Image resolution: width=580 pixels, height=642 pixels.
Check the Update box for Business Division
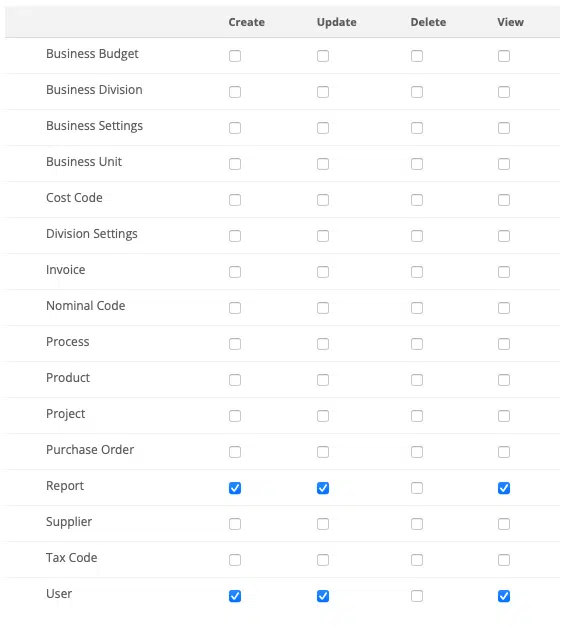(x=323, y=92)
